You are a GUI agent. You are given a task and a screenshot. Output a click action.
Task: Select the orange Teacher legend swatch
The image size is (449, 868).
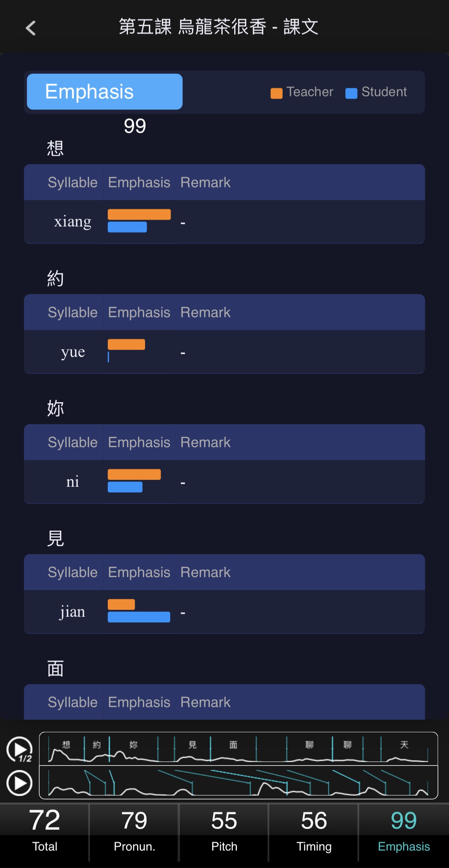coord(276,93)
